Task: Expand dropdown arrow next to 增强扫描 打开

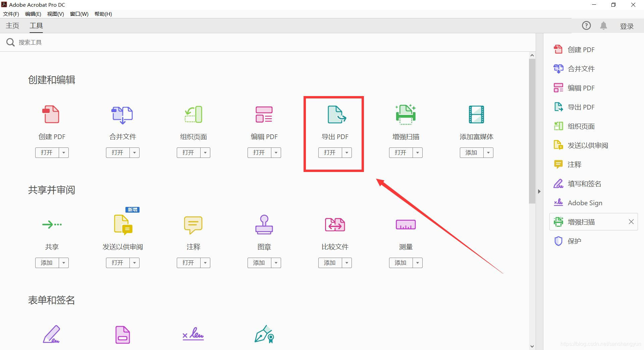Action: pos(418,152)
